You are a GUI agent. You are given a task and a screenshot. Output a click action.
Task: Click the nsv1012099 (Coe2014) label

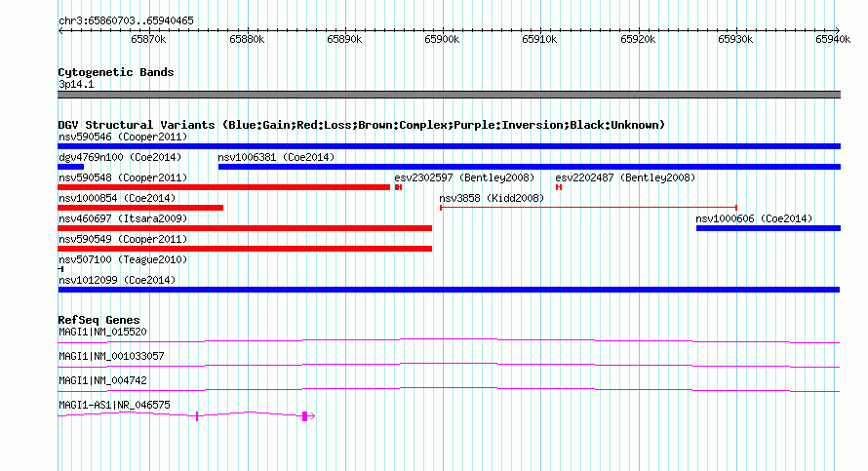click(x=117, y=280)
